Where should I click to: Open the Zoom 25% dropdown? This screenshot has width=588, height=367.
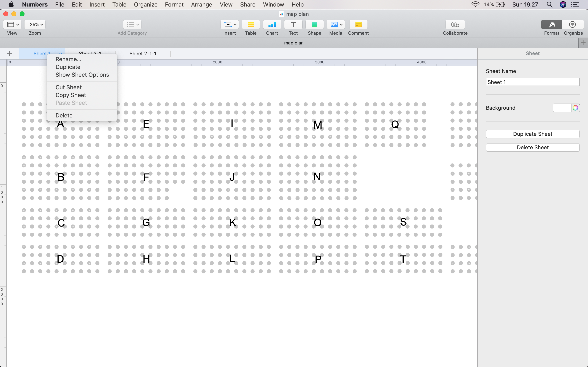pyautogui.click(x=35, y=24)
